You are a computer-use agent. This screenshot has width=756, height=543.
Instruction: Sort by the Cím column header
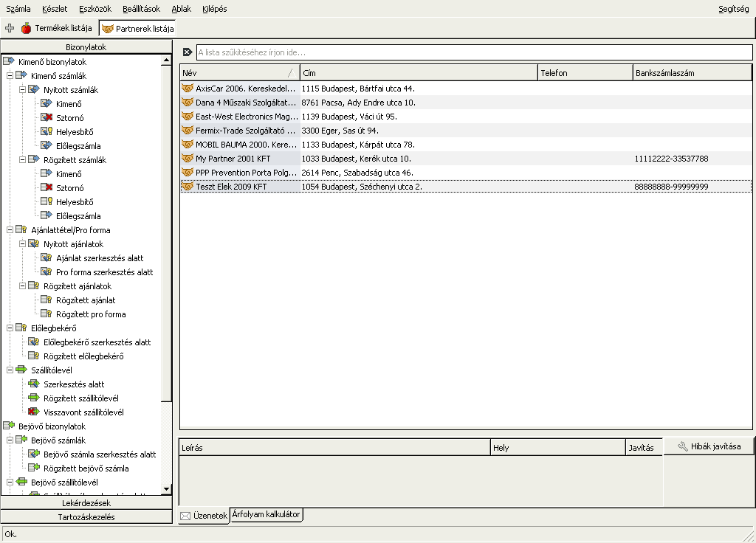click(419, 73)
